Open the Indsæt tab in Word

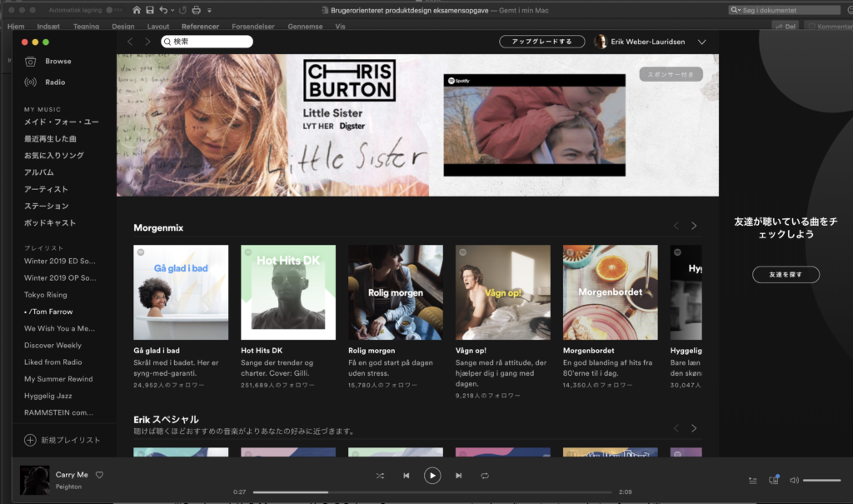(48, 26)
